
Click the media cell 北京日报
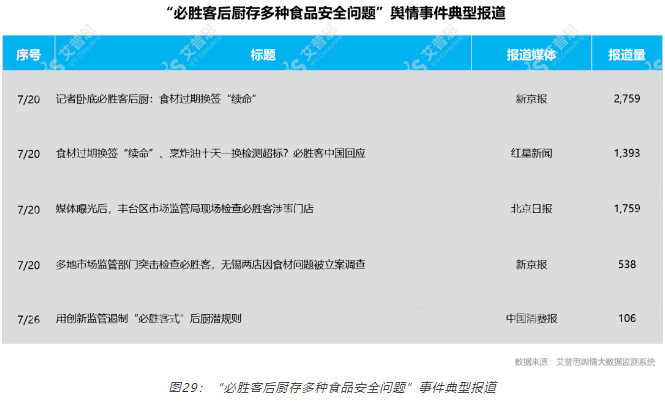[531, 209]
